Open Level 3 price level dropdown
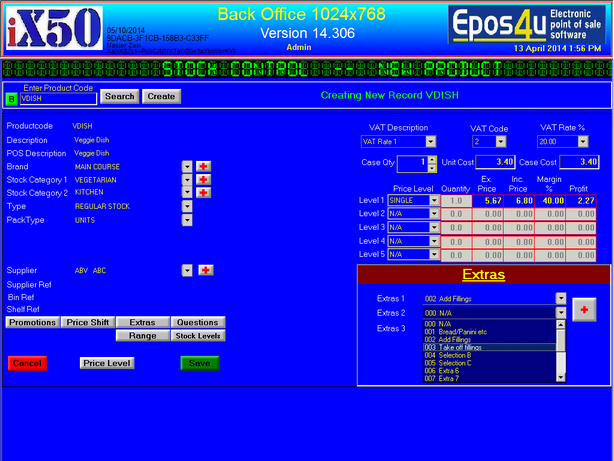This screenshot has width=614, height=461. coord(434,228)
